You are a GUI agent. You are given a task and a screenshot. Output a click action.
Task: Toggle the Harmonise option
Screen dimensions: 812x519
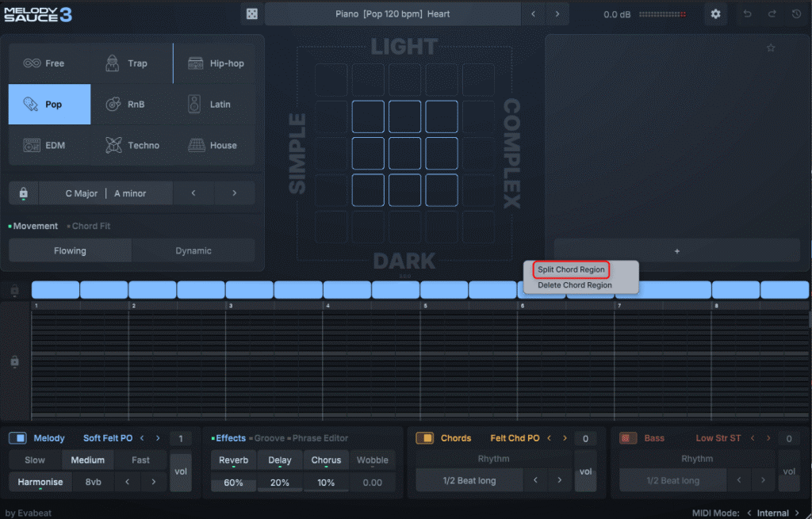pyautogui.click(x=40, y=482)
